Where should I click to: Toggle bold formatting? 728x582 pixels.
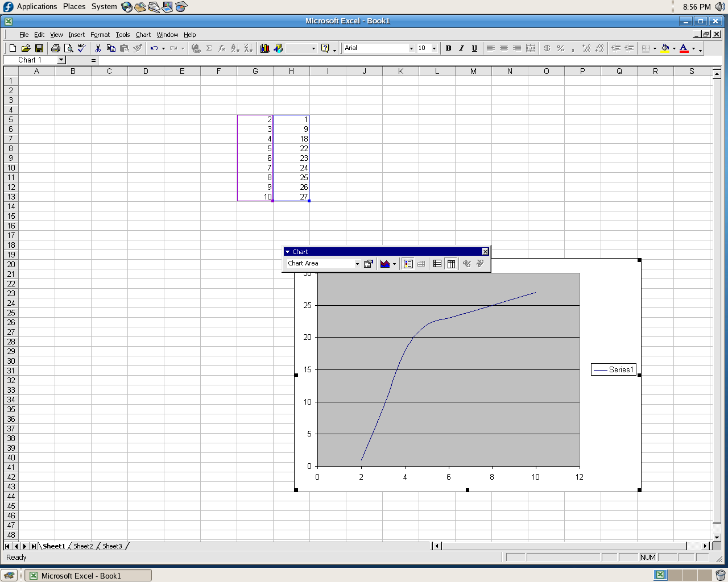tap(448, 48)
